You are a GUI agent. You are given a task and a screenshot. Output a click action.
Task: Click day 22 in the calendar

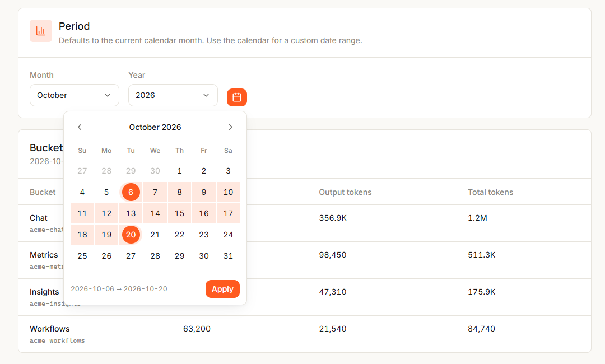tap(179, 235)
